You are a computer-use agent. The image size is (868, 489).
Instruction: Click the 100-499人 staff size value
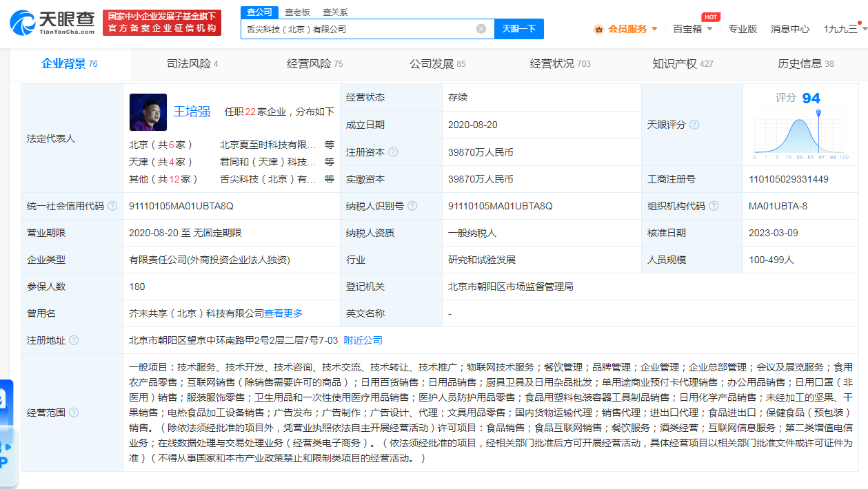click(x=771, y=260)
